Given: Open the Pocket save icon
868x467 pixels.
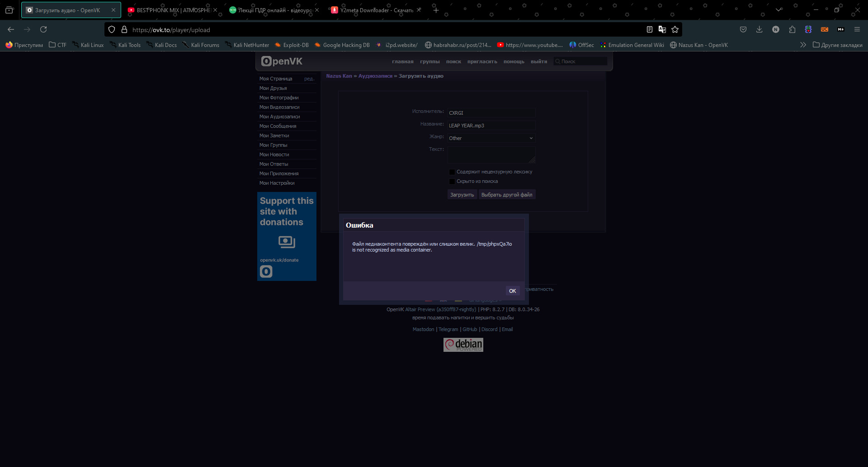Looking at the screenshot, I should point(743,29).
